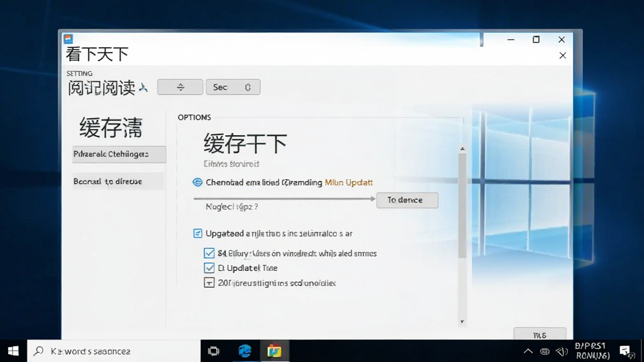Click the up-down arrows stepper button

(180, 87)
